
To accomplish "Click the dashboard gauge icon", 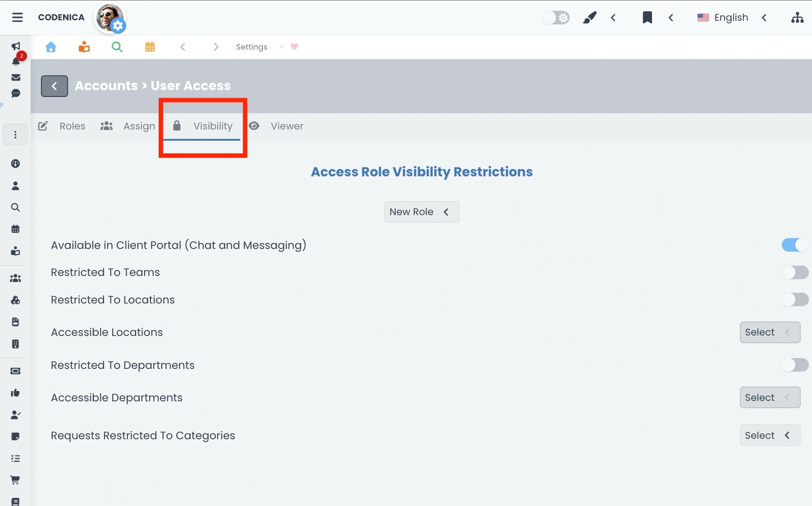I will pos(16,164).
